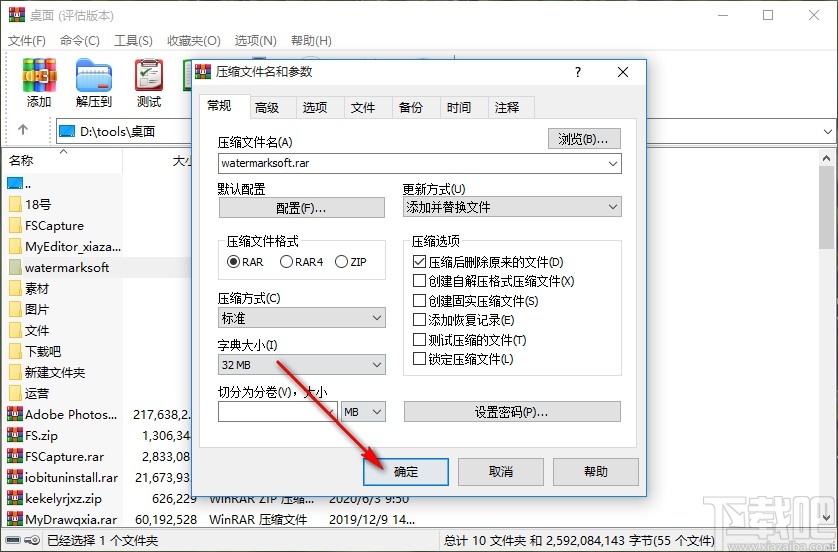
Task: Enable 锁定压缩文件(L)
Action: (463, 359)
